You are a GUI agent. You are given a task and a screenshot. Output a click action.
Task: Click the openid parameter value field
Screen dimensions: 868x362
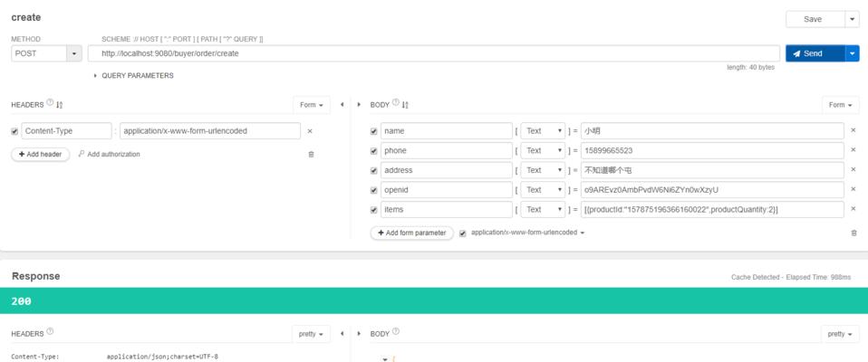click(712, 189)
